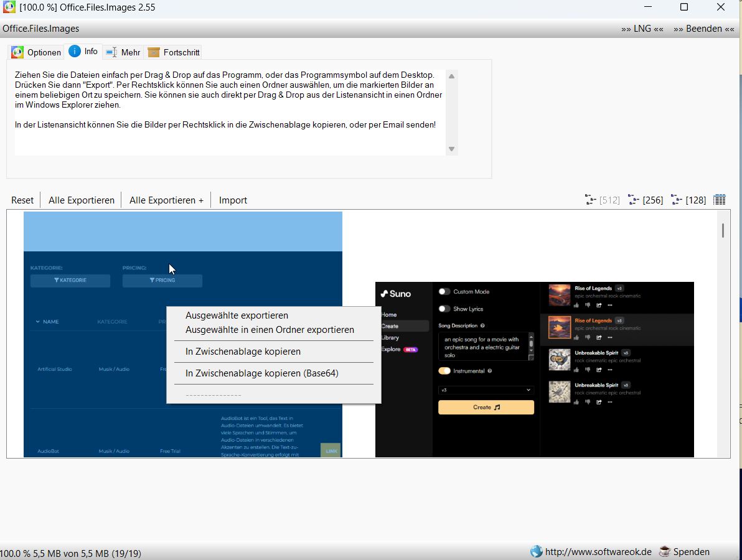Click the Office.Files.Images menu label
The width and height of the screenshot is (742, 560).
pyautogui.click(x=40, y=29)
